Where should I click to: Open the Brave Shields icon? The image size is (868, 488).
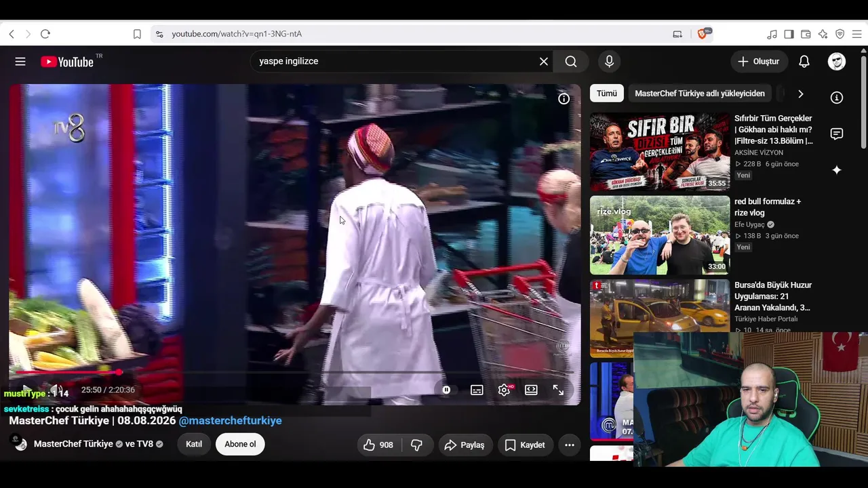[703, 34]
